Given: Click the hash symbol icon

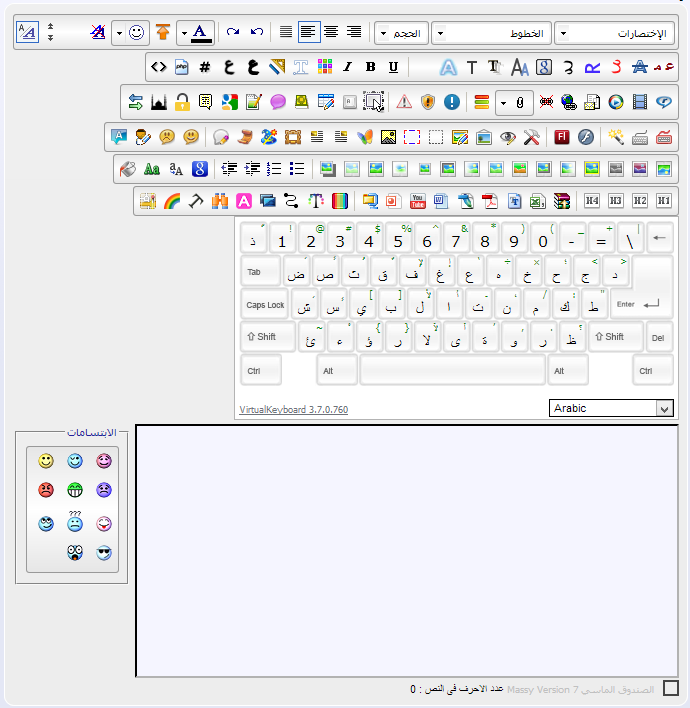Looking at the screenshot, I should point(205,67).
